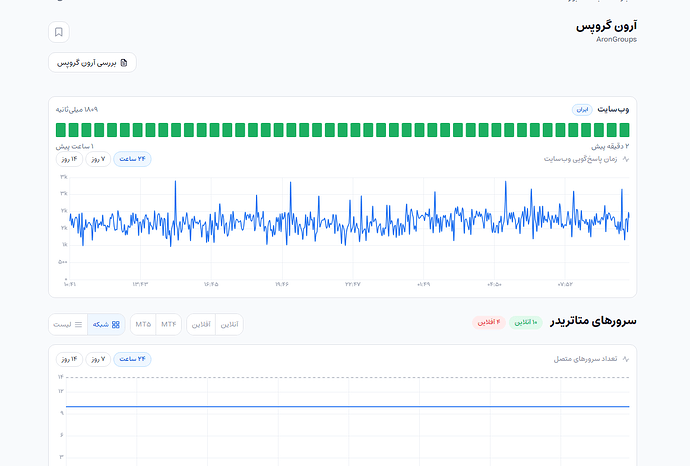Open the بررسی آرون گروپس review button
This screenshot has height=466, width=690.
point(92,63)
